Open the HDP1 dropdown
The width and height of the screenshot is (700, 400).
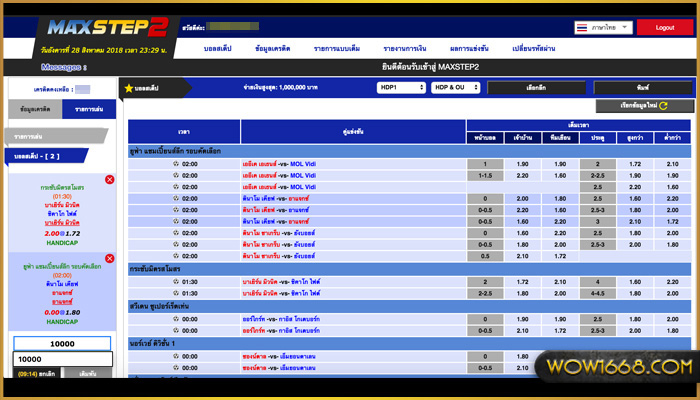[401, 88]
